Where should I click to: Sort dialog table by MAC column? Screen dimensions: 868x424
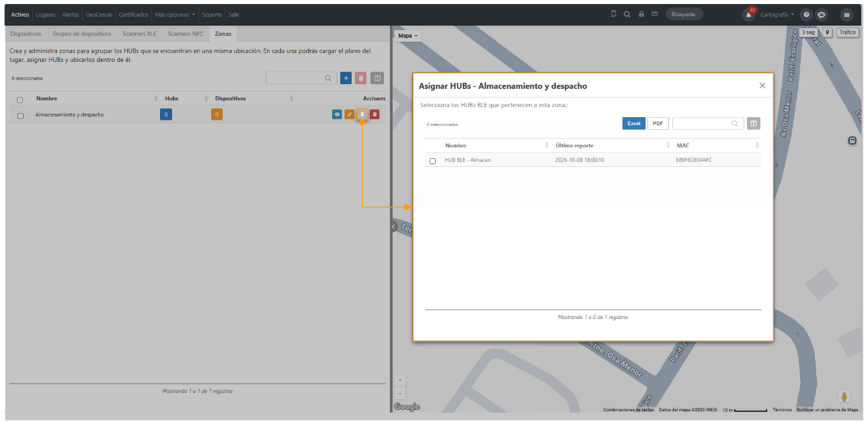(x=717, y=145)
